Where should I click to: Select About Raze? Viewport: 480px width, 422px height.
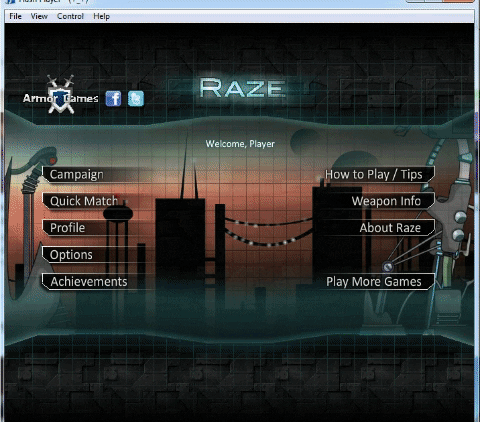379,228
